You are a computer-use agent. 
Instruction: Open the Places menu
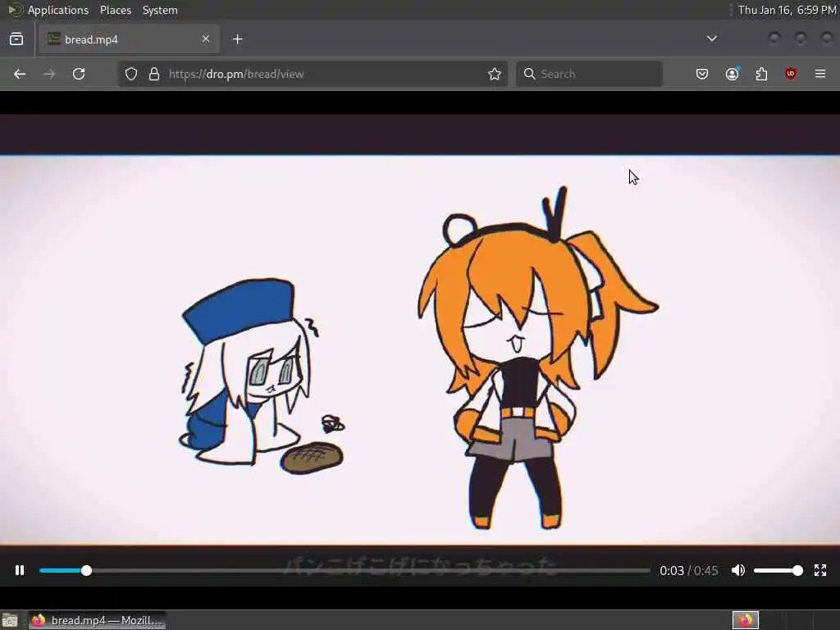pyautogui.click(x=116, y=10)
